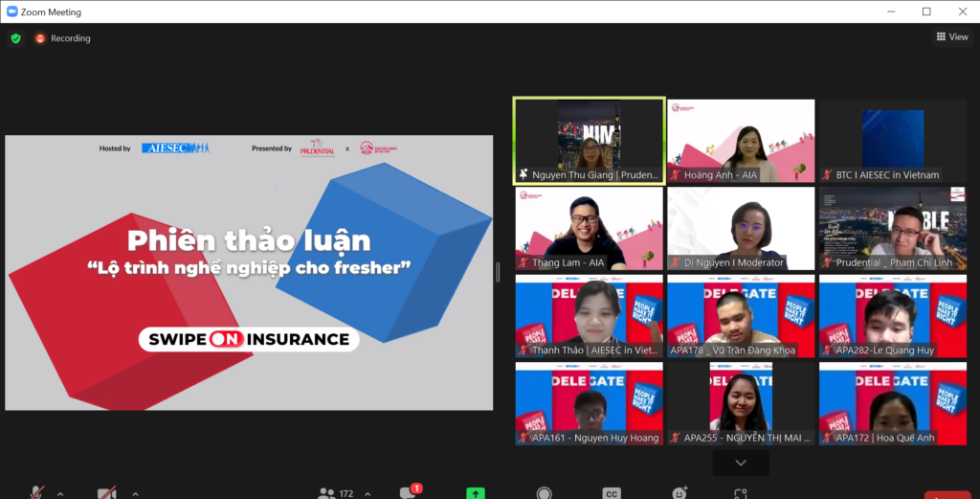Open Chat with one unread message

[410, 492]
